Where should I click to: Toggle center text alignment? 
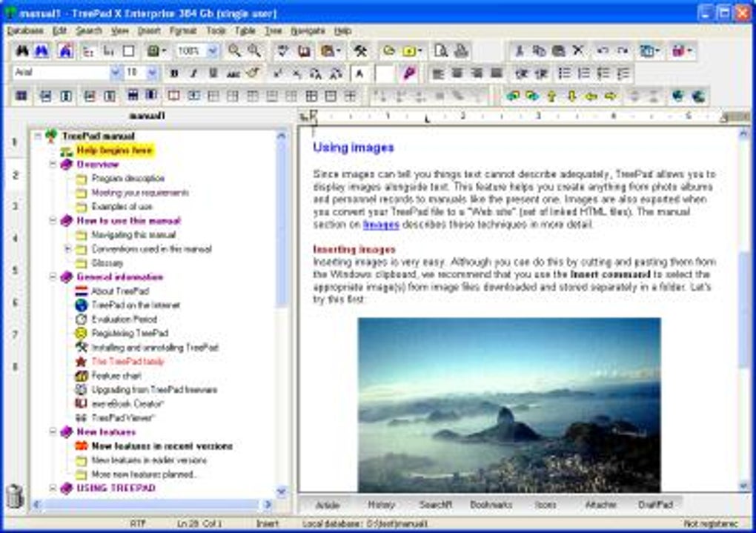(x=457, y=73)
